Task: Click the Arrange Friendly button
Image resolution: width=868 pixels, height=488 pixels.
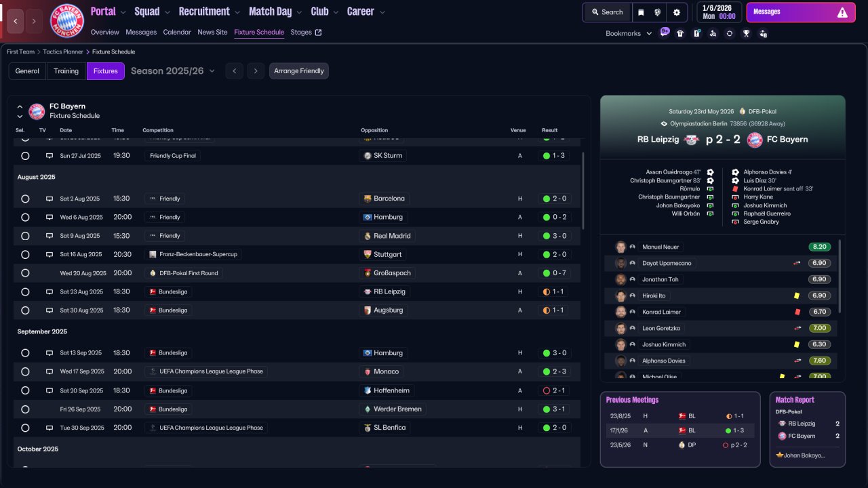Action: tap(299, 71)
